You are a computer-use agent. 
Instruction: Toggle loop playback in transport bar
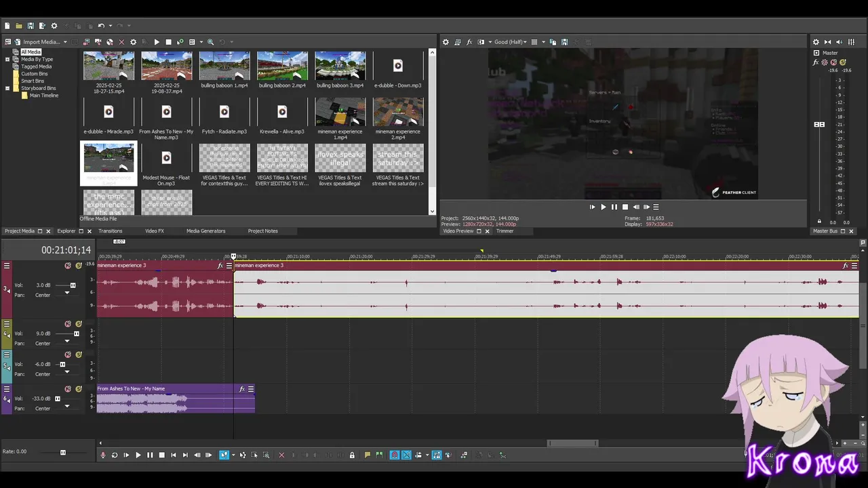pyautogui.click(x=115, y=455)
